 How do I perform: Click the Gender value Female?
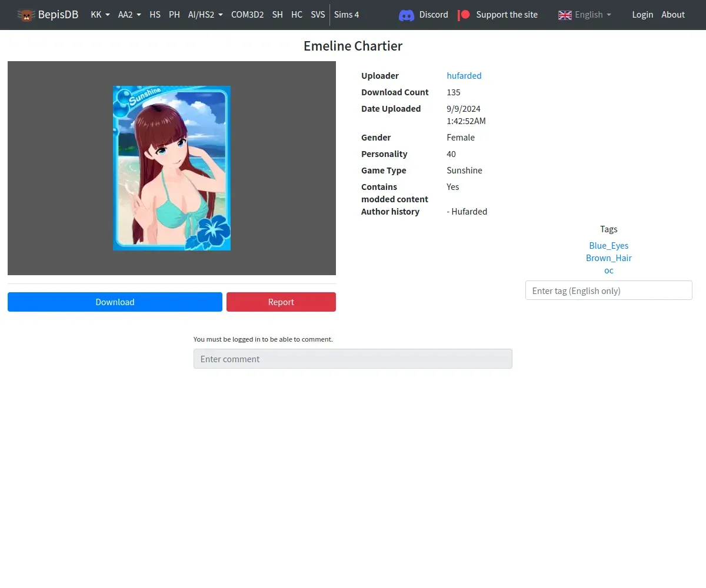pyautogui.click(x=461, y=138)
